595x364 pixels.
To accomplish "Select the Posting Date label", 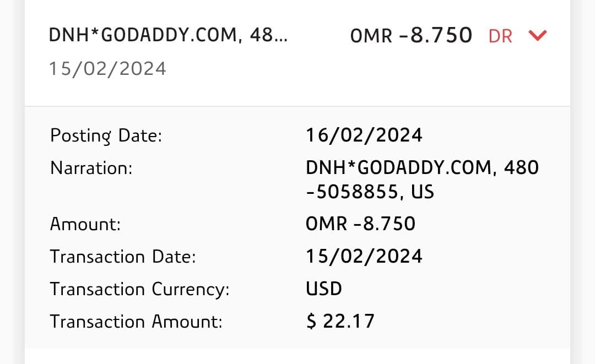I will click(x=106, y=135).
